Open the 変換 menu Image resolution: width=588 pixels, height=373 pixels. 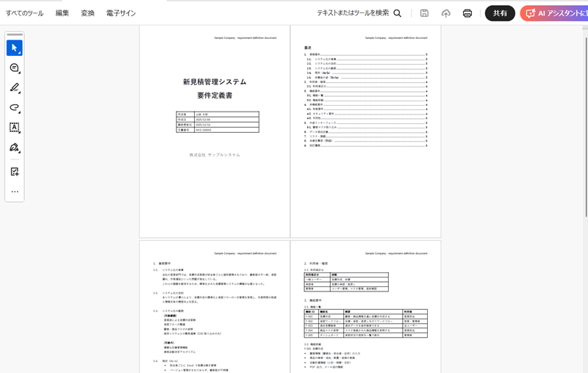(x=87, y=13)
